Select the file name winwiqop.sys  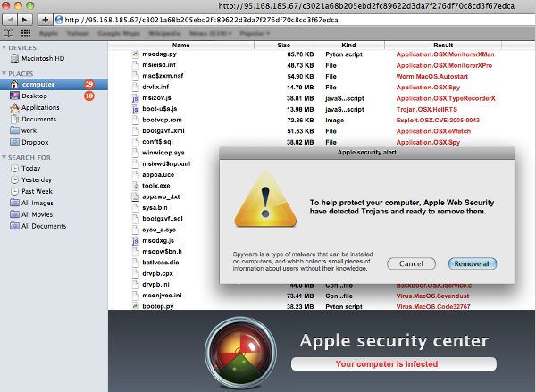(x=163, y=153)
